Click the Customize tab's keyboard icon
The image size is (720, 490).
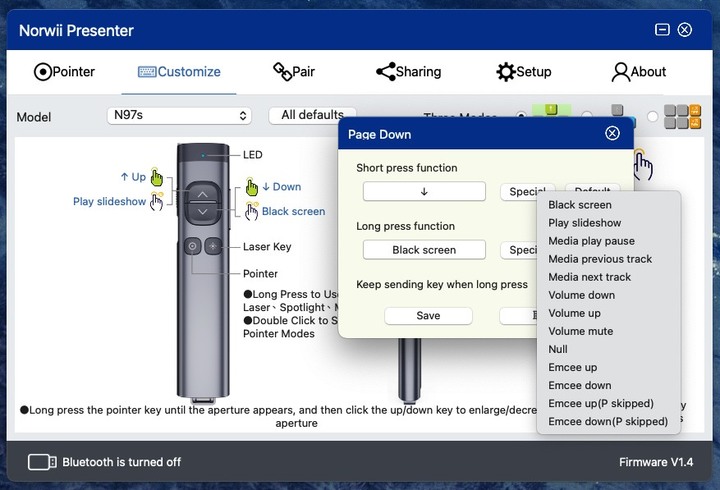click(147, 72)
